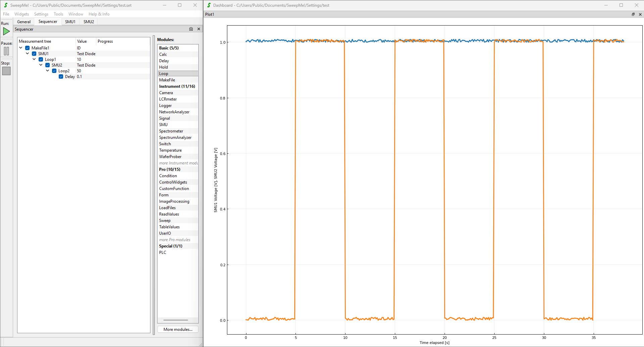644x347 pixels.
Task: Close the Sequencer panel
Action: coord(199,29)
